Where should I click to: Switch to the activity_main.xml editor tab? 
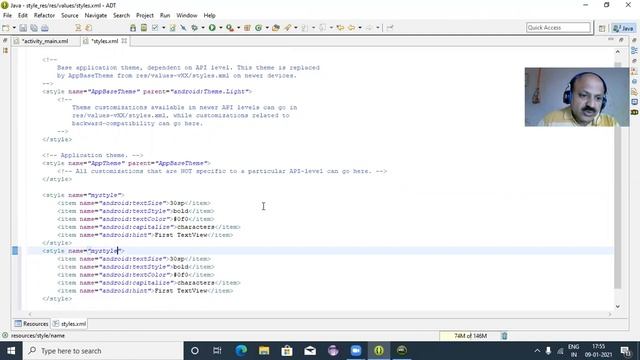click(45, 41)
